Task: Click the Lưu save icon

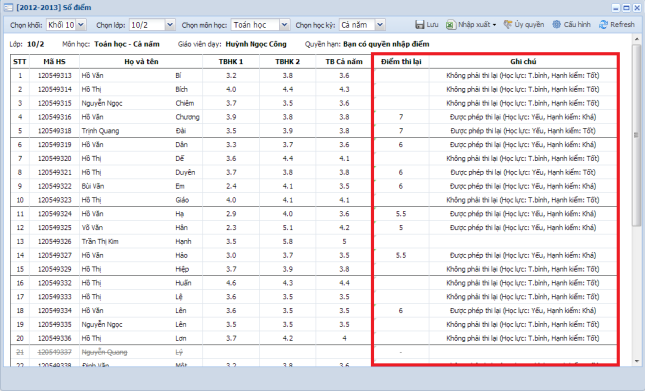Action: [x=419, y=25]
